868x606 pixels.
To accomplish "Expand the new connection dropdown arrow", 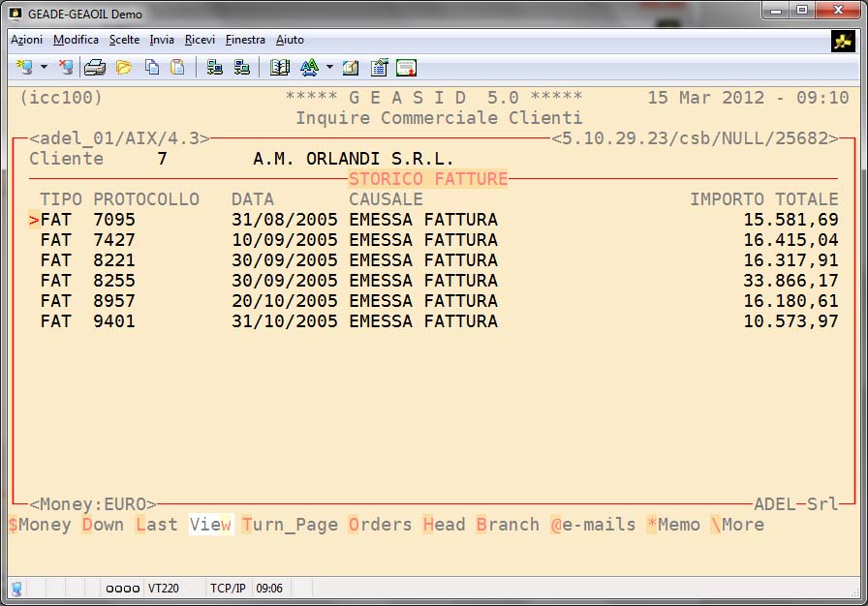I will click(x=44, y=67).
